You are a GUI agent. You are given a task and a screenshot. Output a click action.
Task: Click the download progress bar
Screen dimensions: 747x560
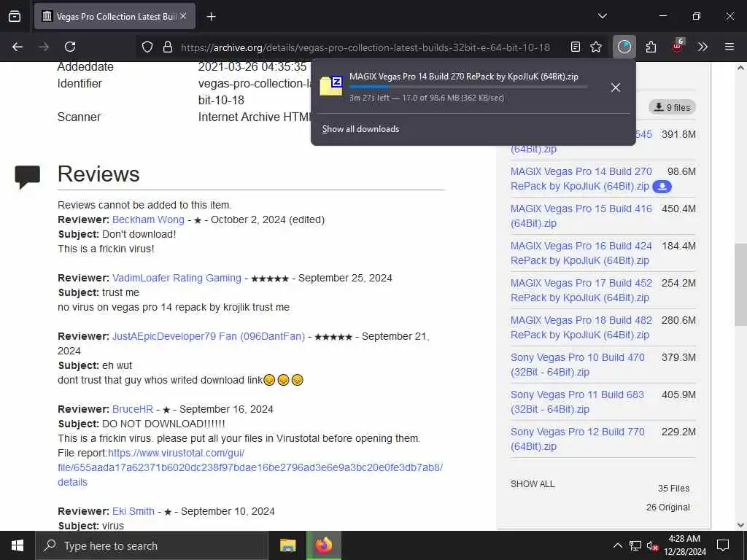click(x=468, y=87)
